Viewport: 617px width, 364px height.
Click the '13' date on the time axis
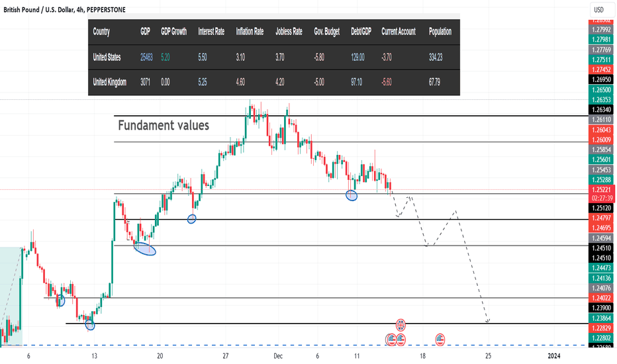tap(94, 356)
